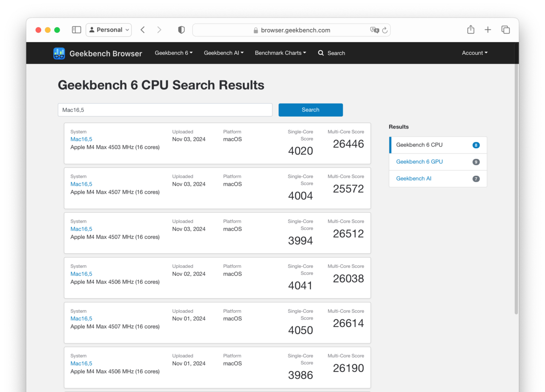This screenshot has height=392, width=545.
Task: Open Mac16,5 link with multi-core 25572
Action: pyautogui.click(x=81, y=184)
